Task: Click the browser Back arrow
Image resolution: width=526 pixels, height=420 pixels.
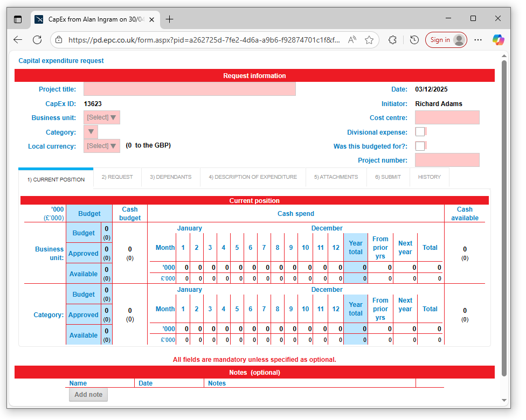Action: [18, 40]
